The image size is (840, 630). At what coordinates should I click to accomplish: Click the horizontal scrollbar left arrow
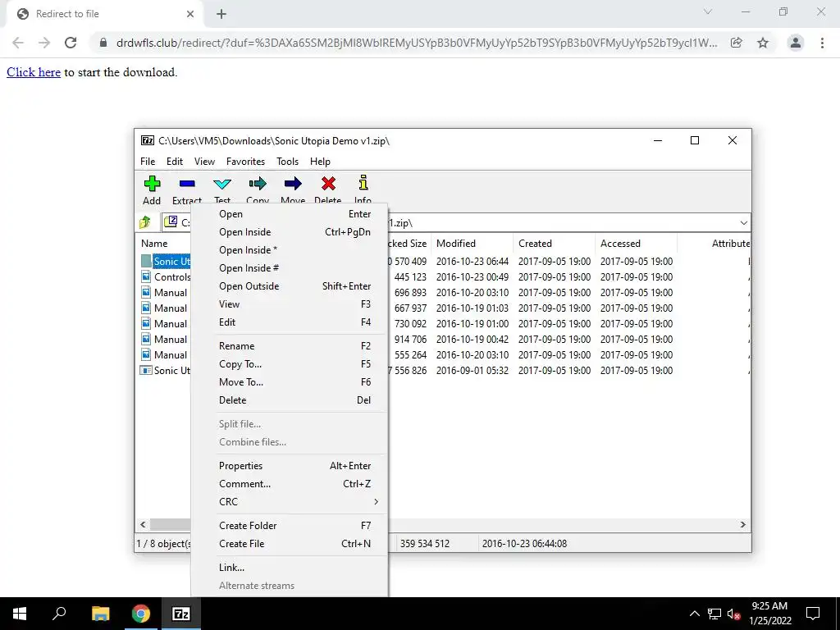[143, 524]
